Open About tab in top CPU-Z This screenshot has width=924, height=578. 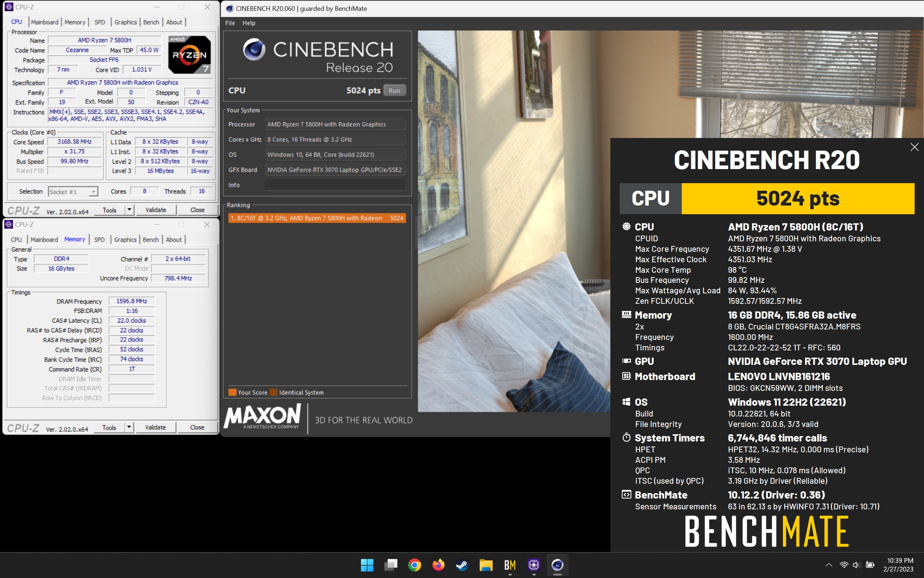(174, 22)
